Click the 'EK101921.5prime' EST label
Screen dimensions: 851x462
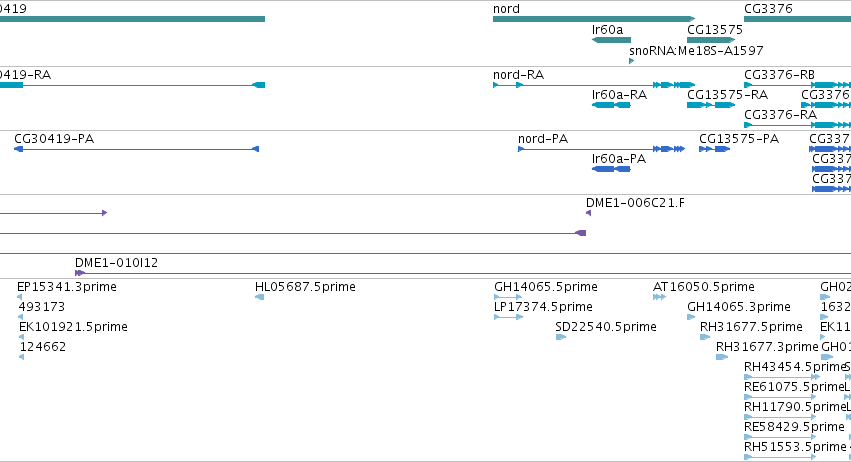click(73, 327)
